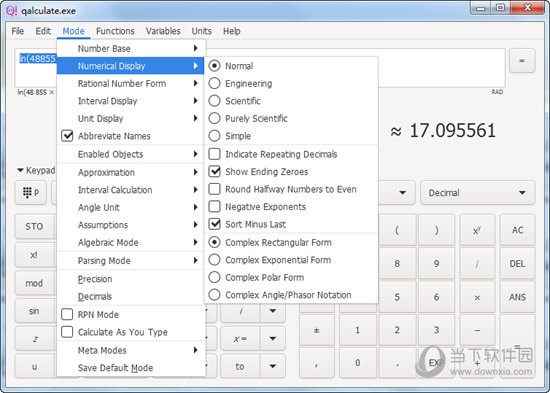Uncheck Show Ending Zeroes

[x=291, y=172]
